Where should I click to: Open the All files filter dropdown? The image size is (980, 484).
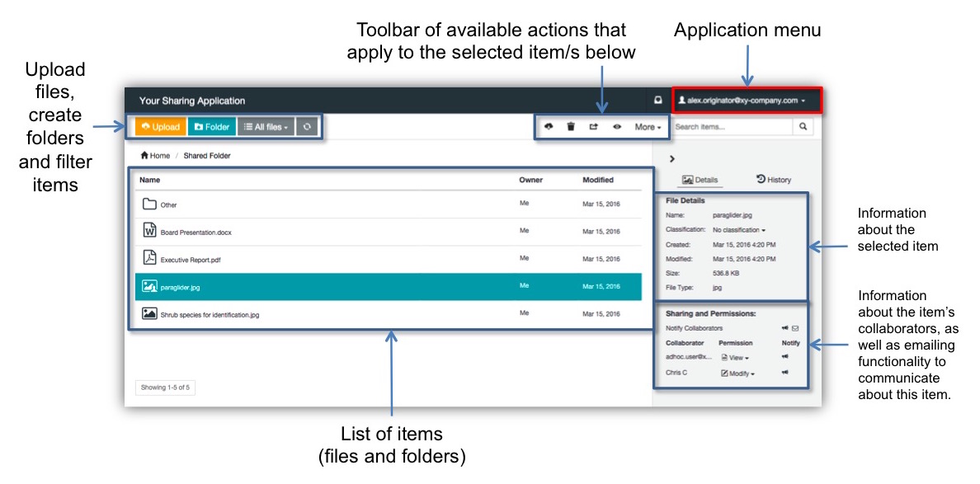pyautogui.click(x=265, y=127)
